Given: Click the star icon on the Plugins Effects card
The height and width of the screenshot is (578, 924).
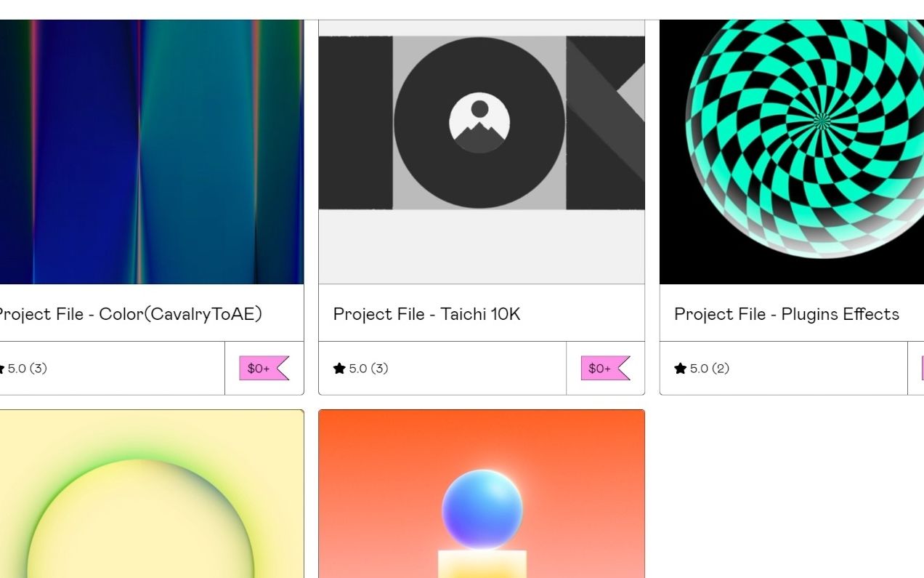Looking at the screenshot, I should 680,369.
